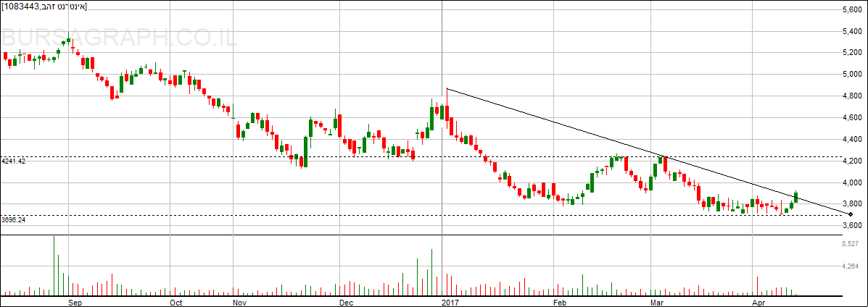Select the 4,600 price axis label
Image resolution: width=868 pixels, height=307 pixels.
(853, 118)
